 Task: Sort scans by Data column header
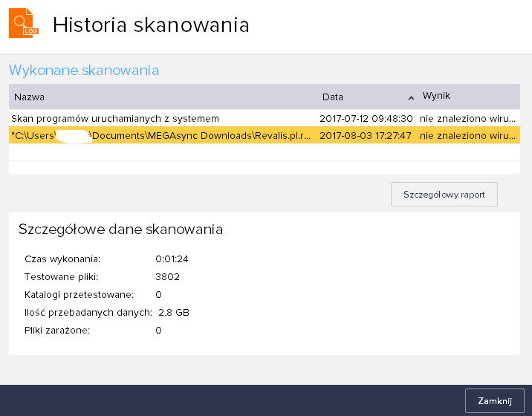point(333,97)
